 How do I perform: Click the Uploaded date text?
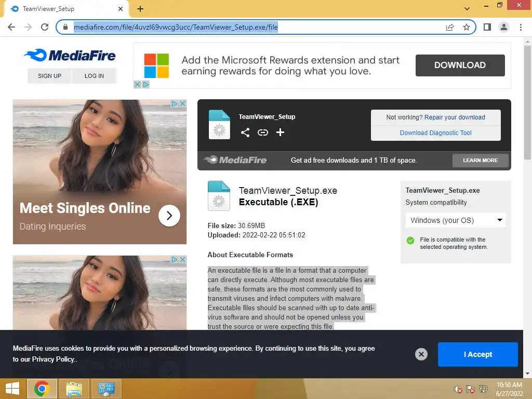pyautogui.click(x=257, y=235)
